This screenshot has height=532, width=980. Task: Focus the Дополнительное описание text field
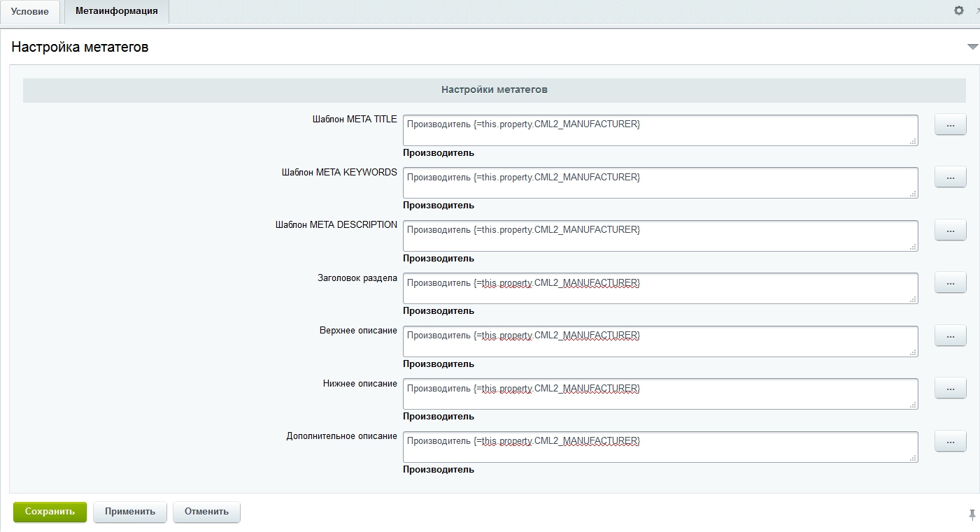tap(660, 447)
